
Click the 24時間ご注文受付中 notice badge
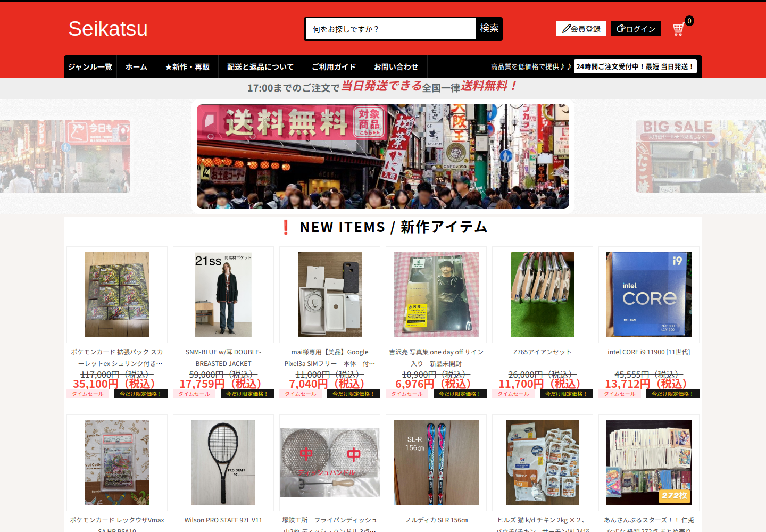tap(635, 66)
